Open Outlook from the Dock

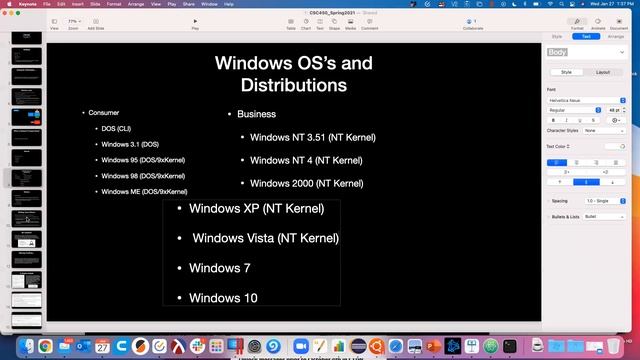[83, 347]
